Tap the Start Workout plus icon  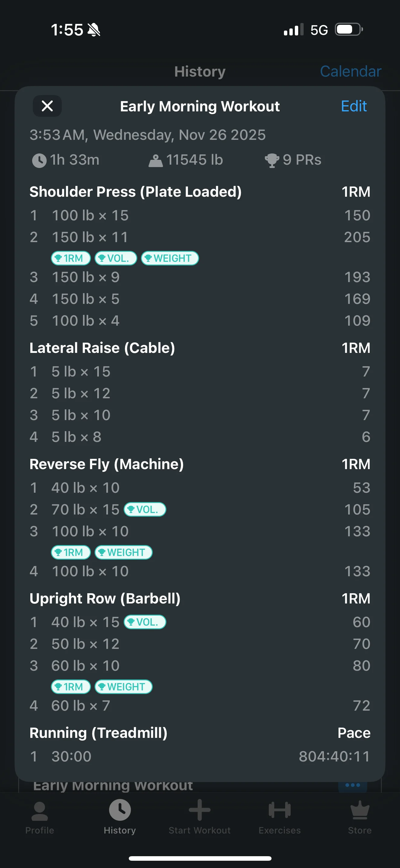tap(200, 810)
